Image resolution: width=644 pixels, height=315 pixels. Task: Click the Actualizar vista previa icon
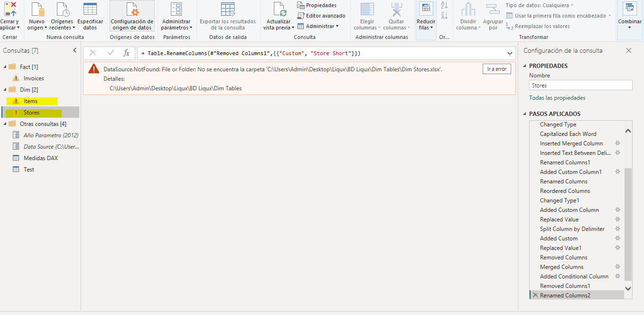coord(279,10)
